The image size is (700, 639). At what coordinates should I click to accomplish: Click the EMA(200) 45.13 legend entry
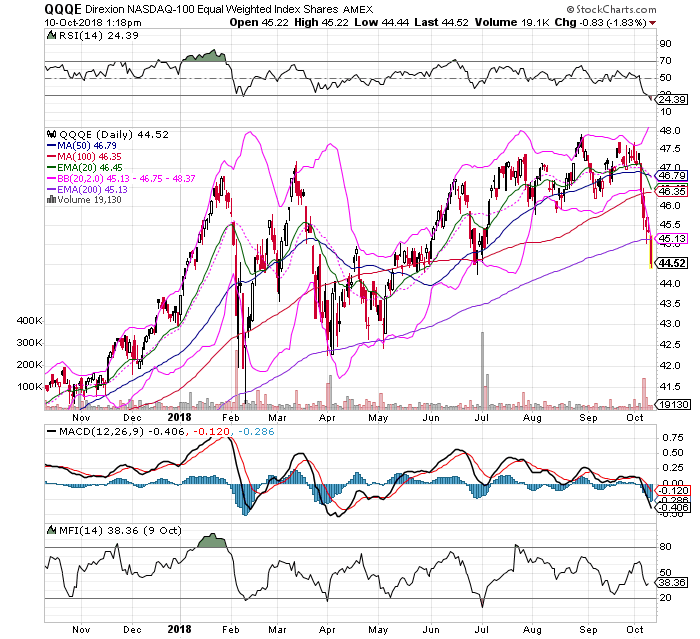click(87, 189)
